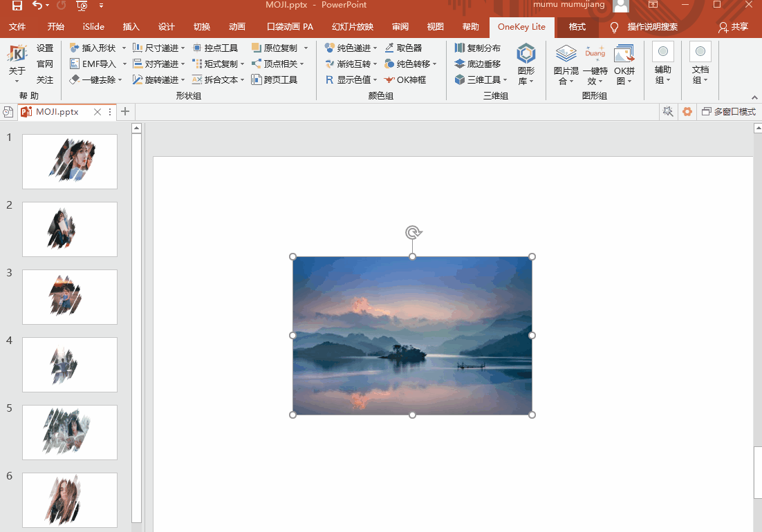Open the 三维工具 dropdown

[479, 79]
